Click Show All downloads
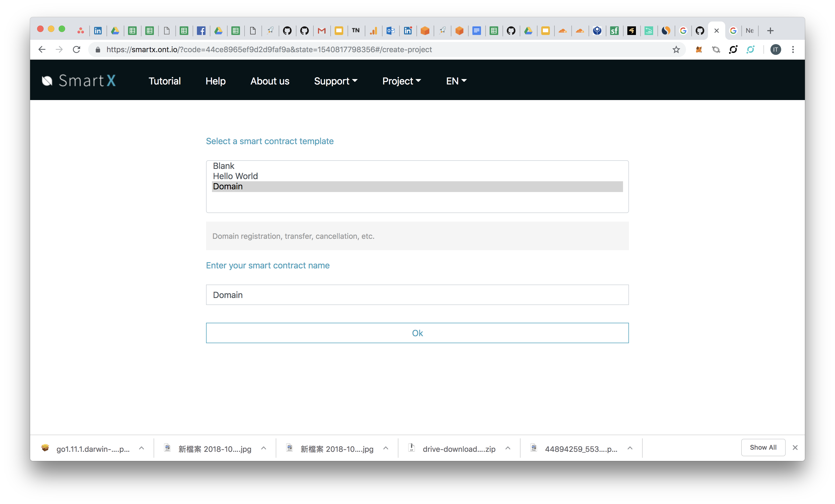This screenshot has height=504, width=835. [x=763, y=448]
